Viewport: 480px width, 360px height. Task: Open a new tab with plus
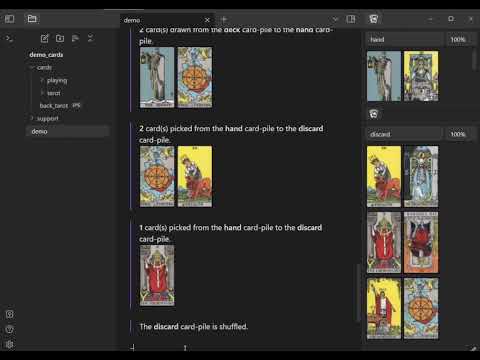click(224, 19)
